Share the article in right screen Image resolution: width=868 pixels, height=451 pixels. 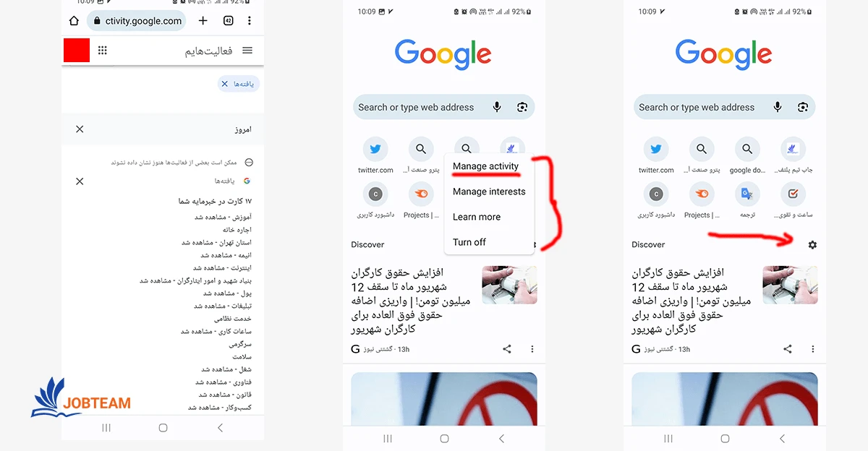788,349
